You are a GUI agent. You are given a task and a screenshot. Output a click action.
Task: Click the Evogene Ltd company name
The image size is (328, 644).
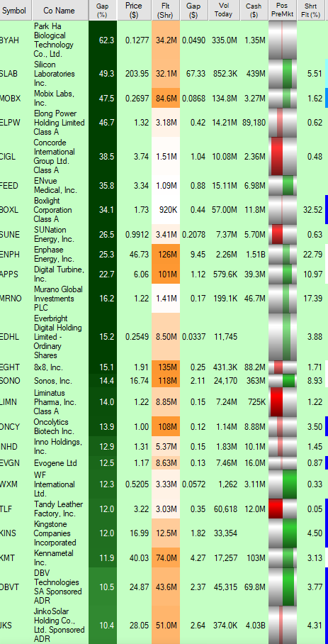[x=55, y=463]
